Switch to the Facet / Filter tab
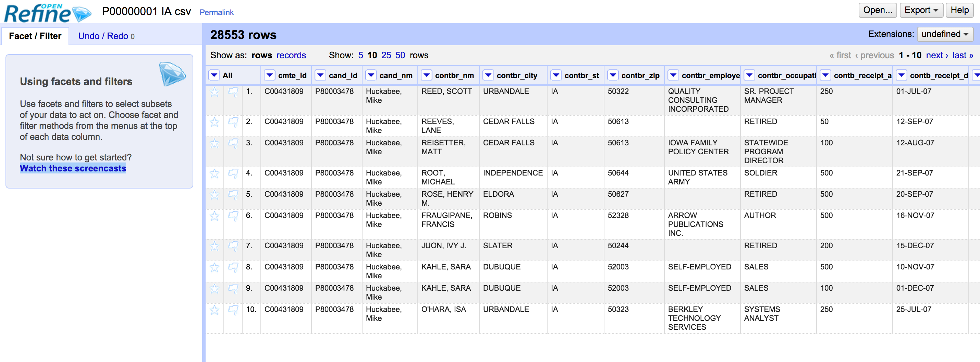Screen dimensions: 980x362 click(35, 36)
